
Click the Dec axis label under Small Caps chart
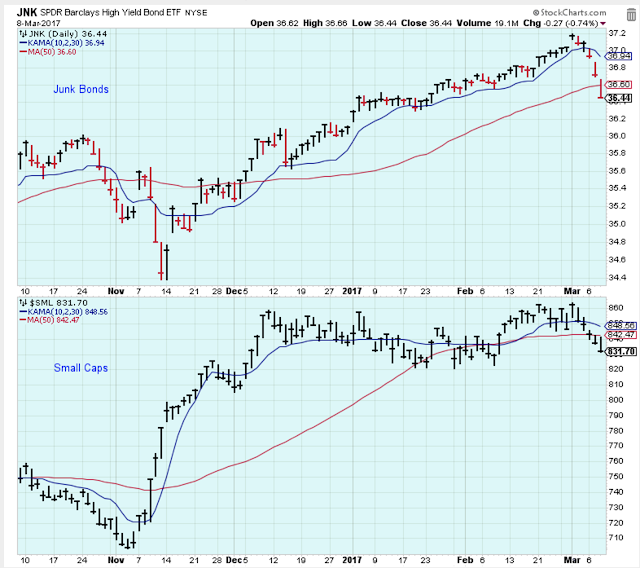(x=234, y=560)
